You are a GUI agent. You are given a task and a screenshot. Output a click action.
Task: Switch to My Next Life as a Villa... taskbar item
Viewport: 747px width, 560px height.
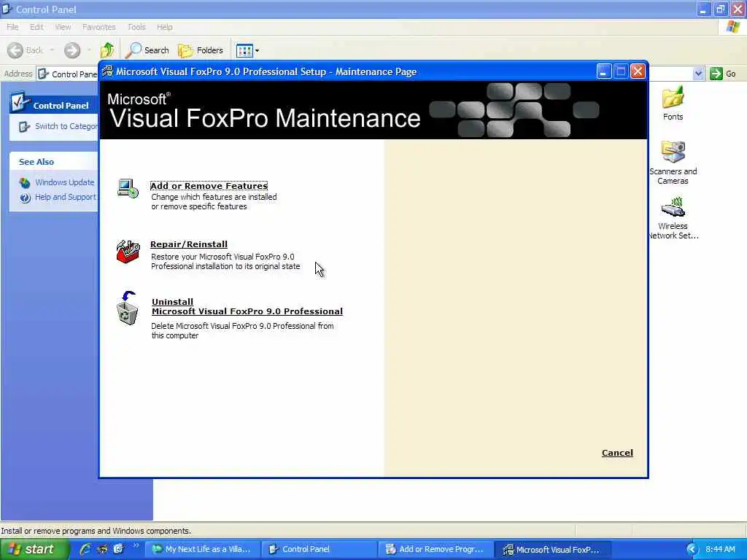pos(202,550)
